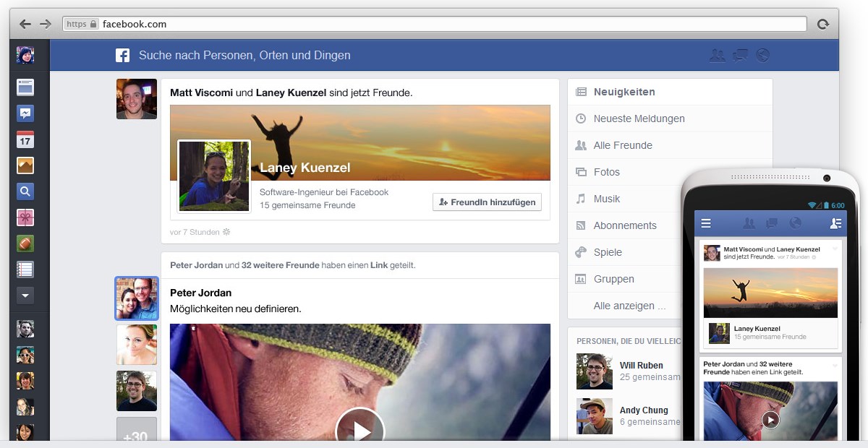Reload the page with the refresh icon
The image size is (868, 448).
(822, 24)
